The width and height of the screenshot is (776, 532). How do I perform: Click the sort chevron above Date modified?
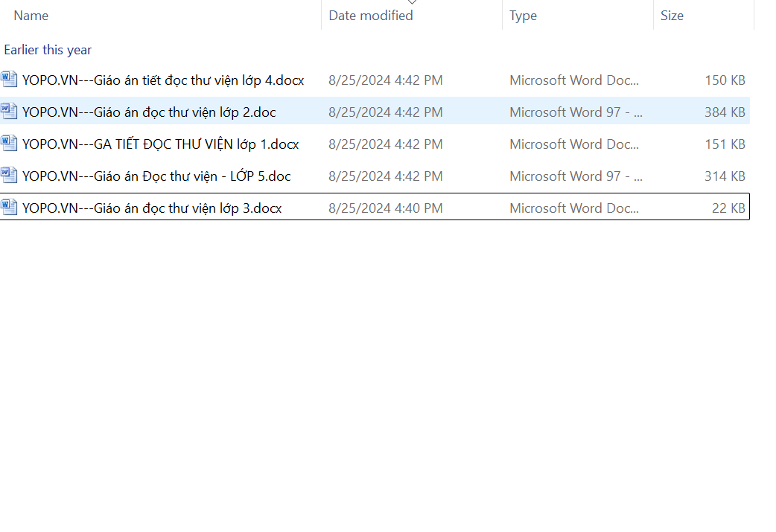(x=412, y=2)
